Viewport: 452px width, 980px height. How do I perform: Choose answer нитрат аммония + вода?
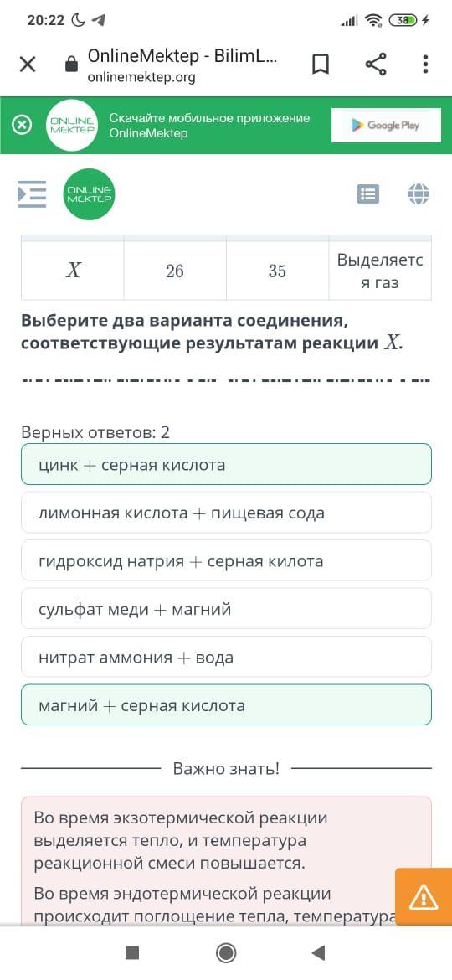pos(226,657)
